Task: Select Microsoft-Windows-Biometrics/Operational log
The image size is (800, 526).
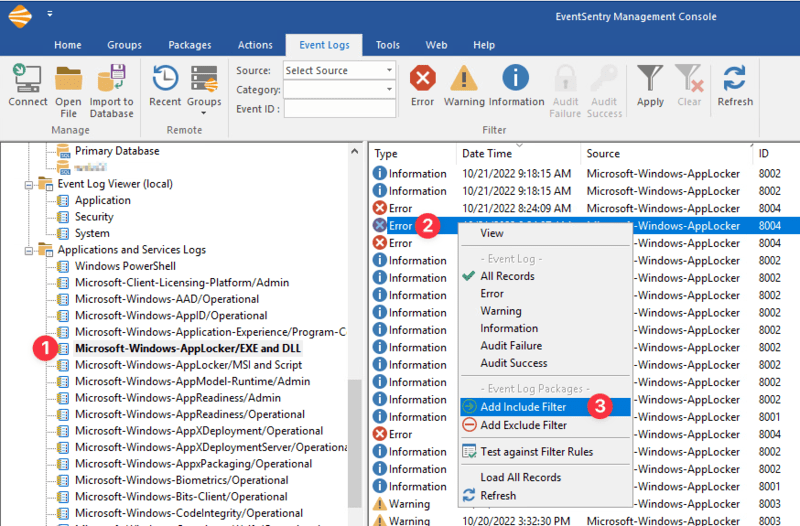Action: tap(182, 480)
